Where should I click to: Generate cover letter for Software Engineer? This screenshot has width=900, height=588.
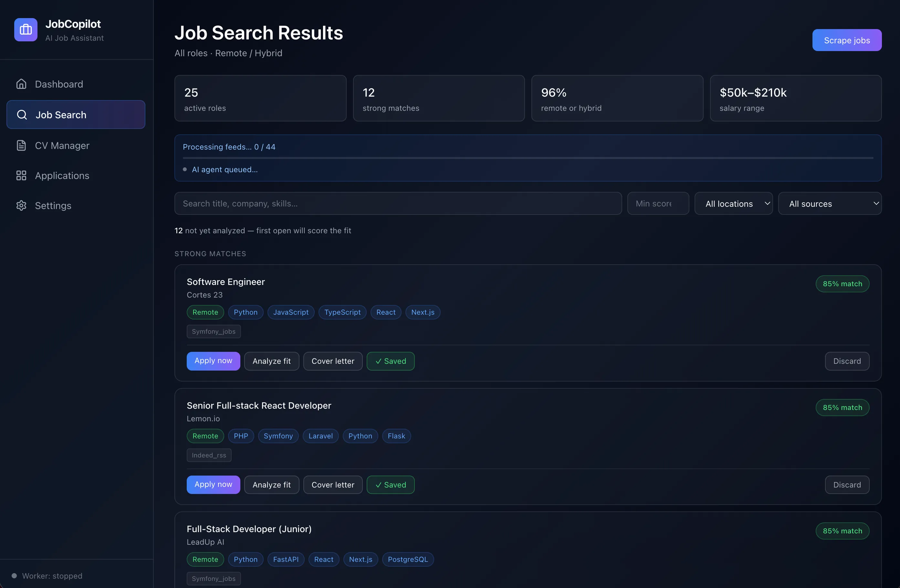click(x=333, y=361)
